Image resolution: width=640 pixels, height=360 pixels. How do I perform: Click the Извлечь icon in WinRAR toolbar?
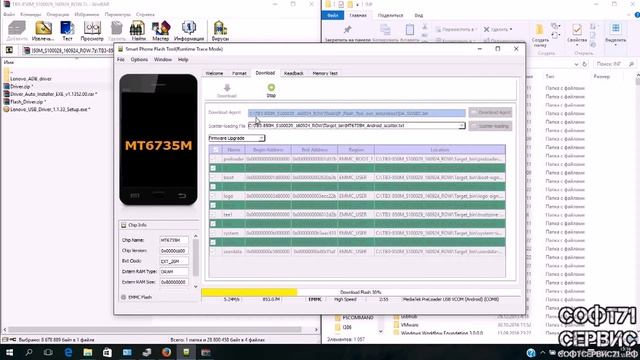click(43, 29)
